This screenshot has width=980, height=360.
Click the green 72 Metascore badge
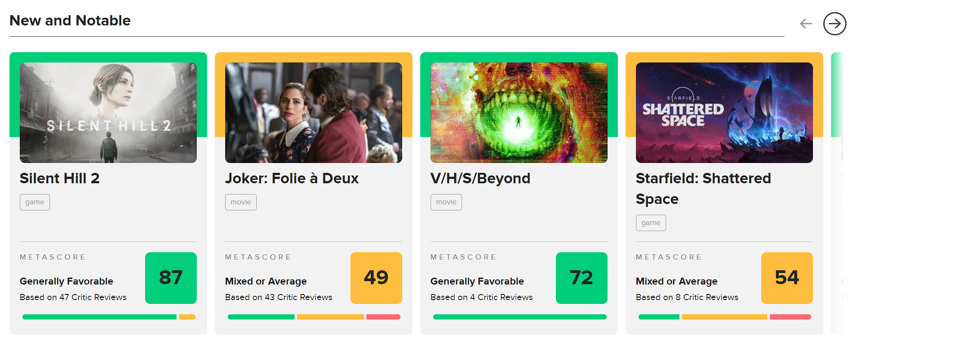[582, 278]
